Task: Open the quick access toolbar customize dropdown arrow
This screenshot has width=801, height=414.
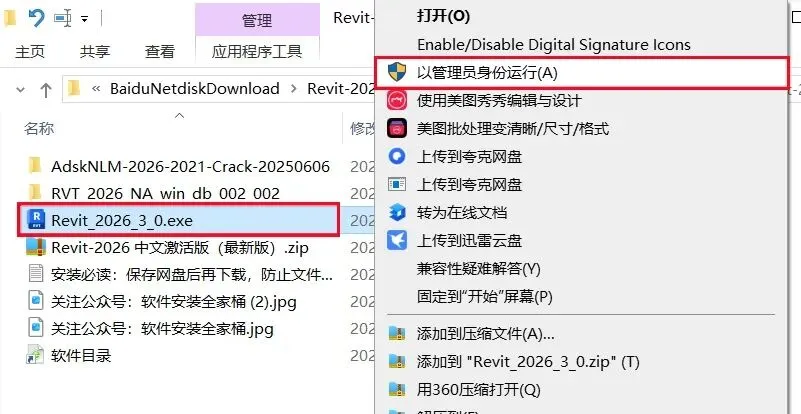Action: (84, 19)
